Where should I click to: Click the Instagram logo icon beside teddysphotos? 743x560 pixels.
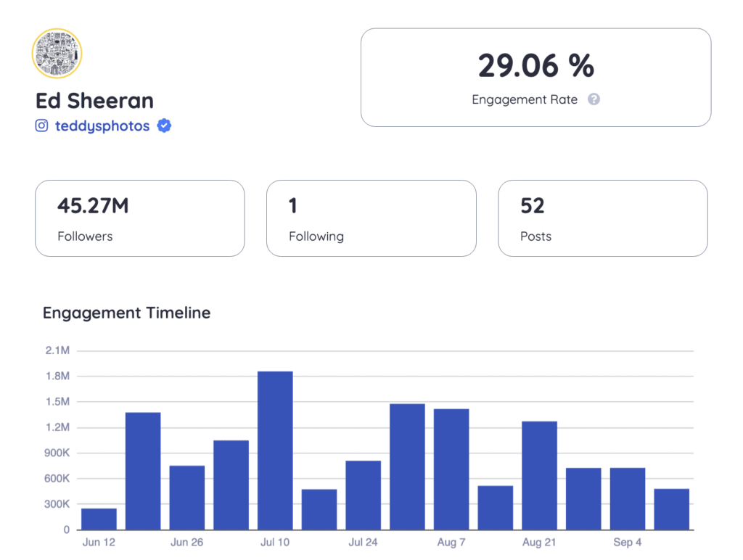(41, 125)
